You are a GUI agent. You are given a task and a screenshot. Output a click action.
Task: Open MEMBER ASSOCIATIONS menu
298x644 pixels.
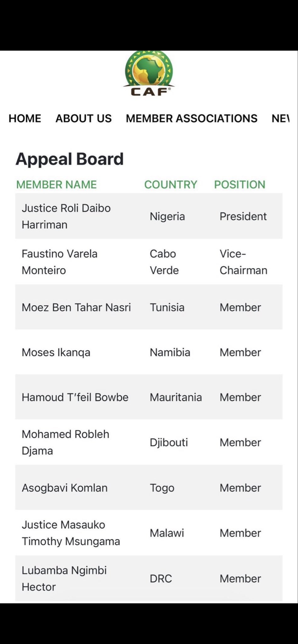(191, 118)
